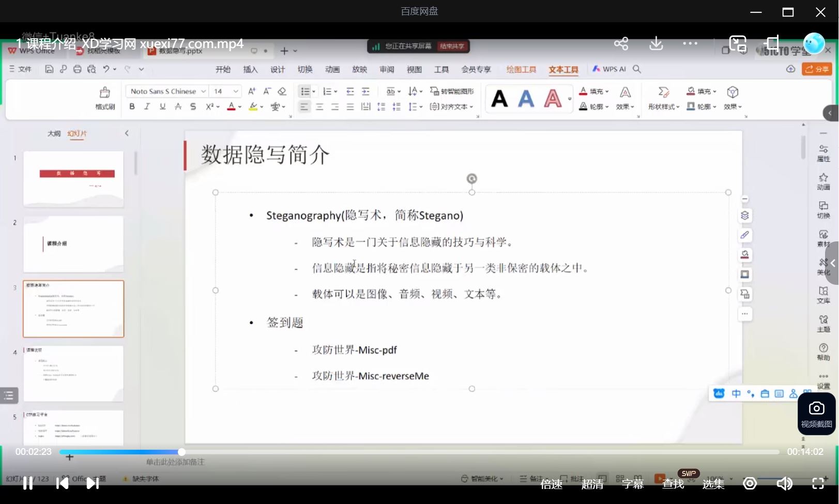Open the 动画 panel from the right sidebar

[x=823, y=182]
